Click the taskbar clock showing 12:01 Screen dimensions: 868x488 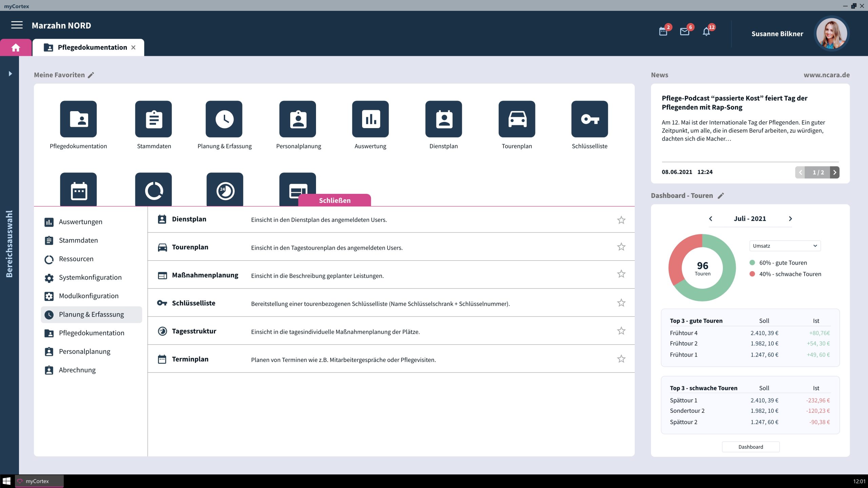(x=859, y=481)
